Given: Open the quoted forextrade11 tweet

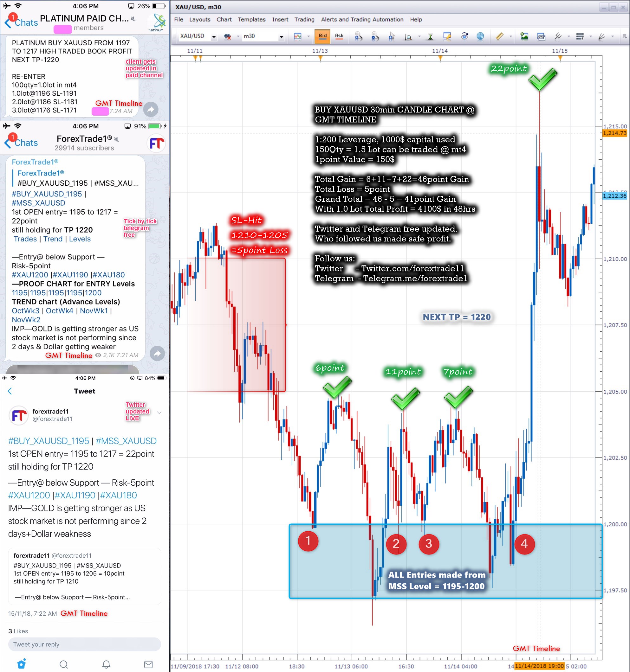Looking at the screenshot, I should (85, 576).
